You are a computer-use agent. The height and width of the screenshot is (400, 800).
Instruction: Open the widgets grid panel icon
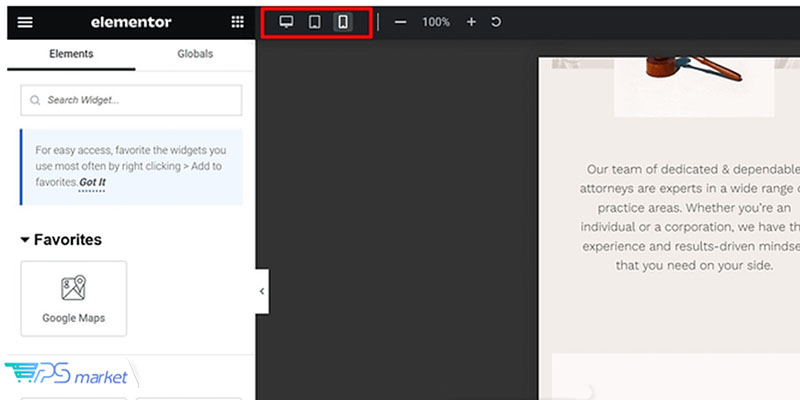(x=237, y=22)
